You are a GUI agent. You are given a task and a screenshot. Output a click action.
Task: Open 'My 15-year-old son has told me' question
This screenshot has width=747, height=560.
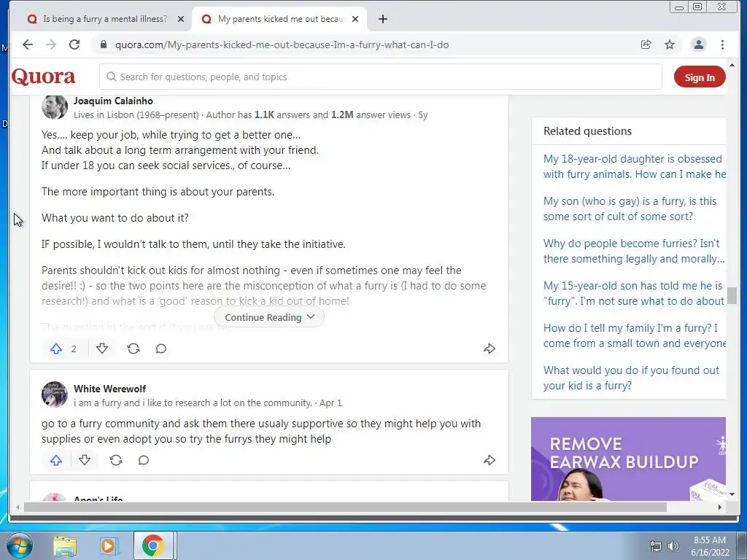tap(634, 293)
